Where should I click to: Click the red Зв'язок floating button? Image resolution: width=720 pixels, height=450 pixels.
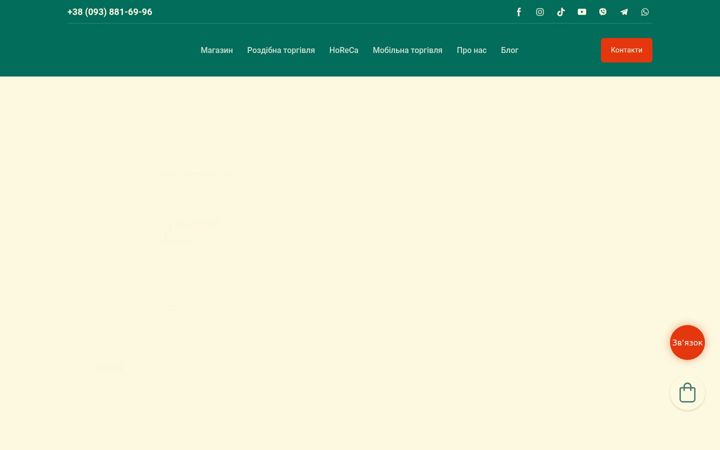[x=687, y=343]
